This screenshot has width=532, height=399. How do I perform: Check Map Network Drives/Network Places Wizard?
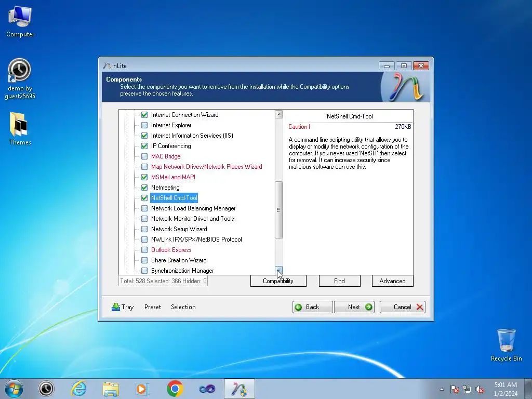[x=144, y=167]
